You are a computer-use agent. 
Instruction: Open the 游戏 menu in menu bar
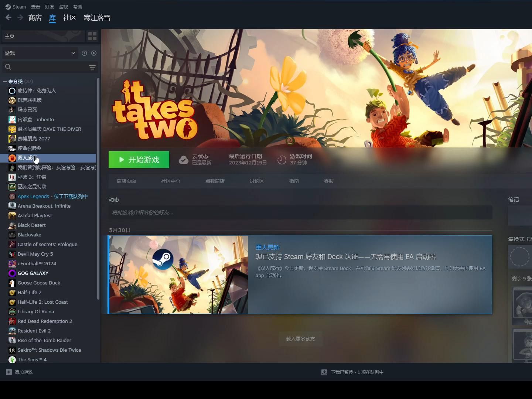pos(64,7)
